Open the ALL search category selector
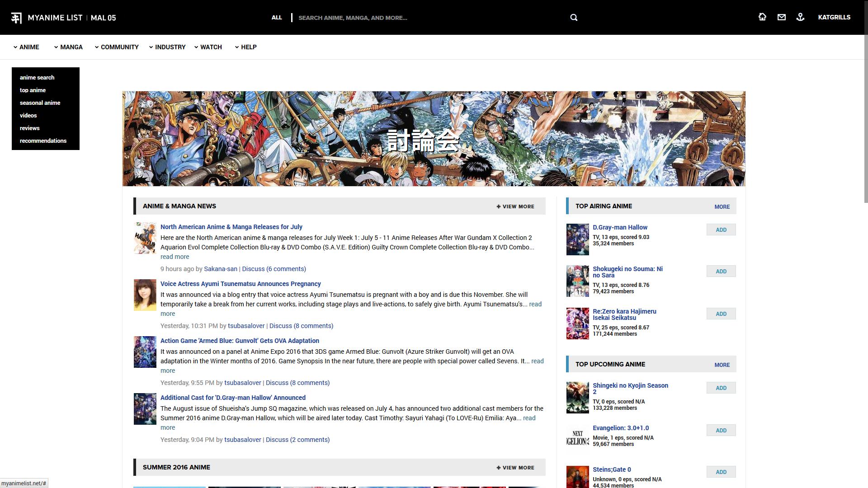This screenshot has height=488, width=868. coord(277,18)
